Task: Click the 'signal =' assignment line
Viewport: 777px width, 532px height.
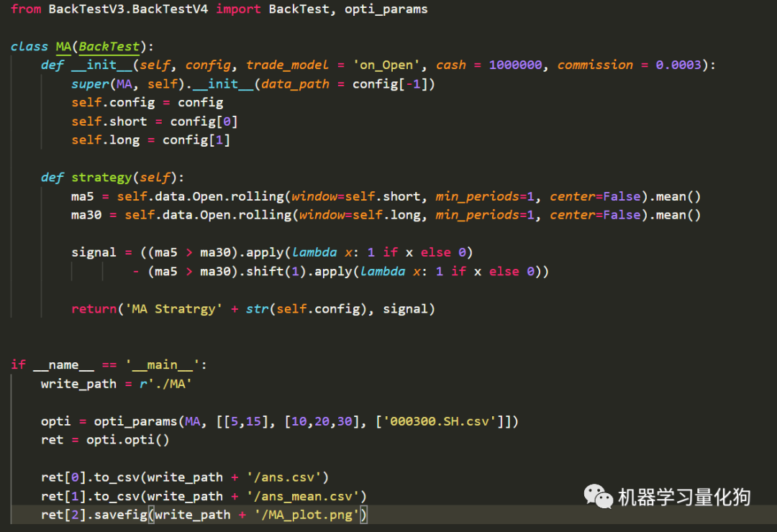Action: click(x=272, y=252)
